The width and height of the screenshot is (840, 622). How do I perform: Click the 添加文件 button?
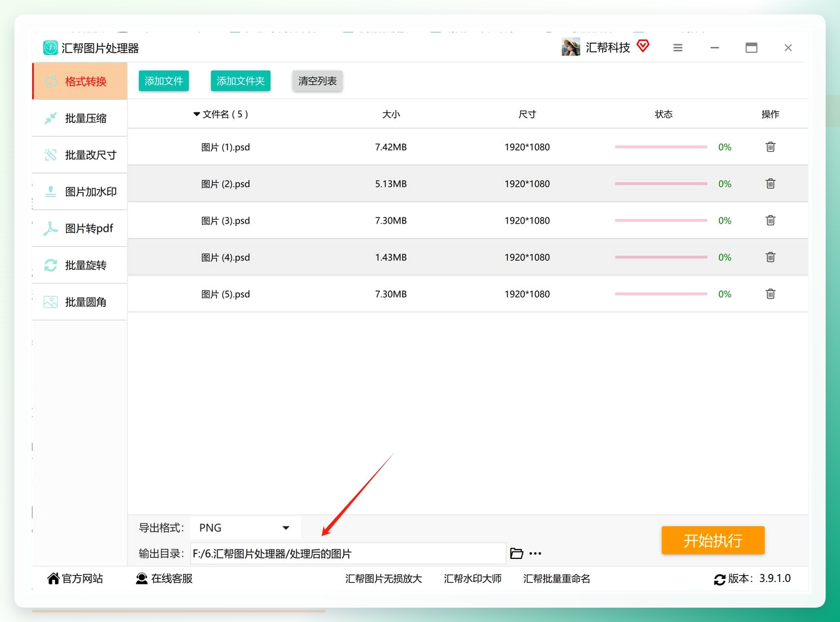tap(164, 81)
